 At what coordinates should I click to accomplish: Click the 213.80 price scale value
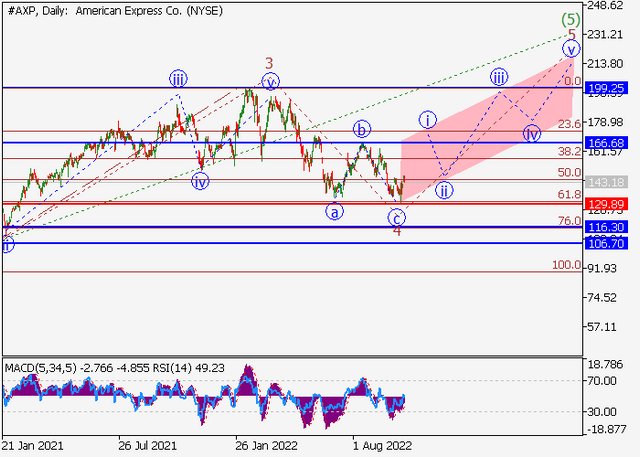click(605, 64)
